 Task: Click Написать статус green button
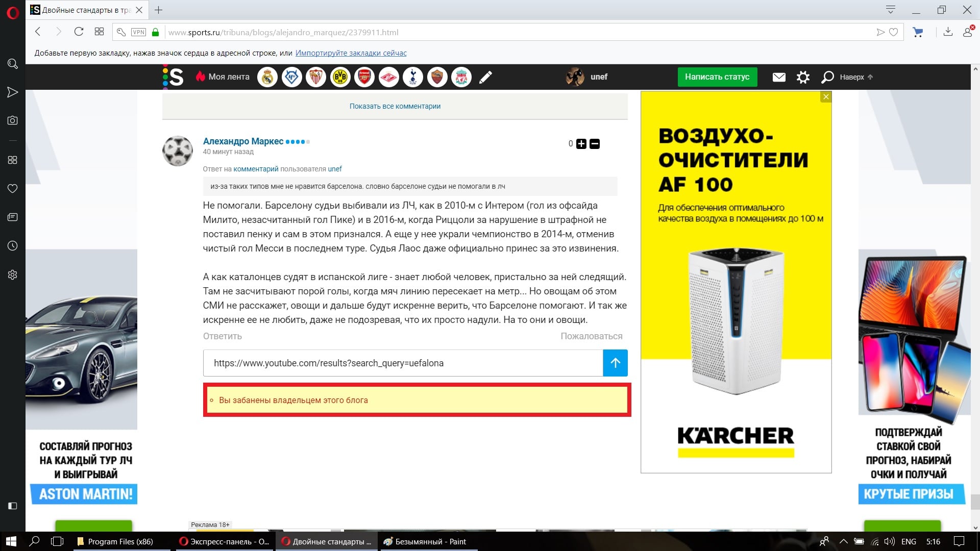717,77
